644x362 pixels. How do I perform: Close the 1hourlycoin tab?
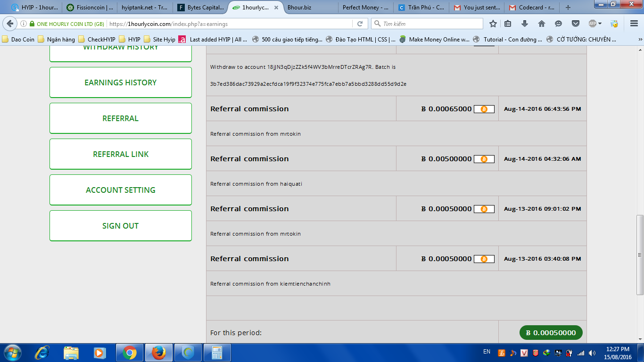pos(276,8)
